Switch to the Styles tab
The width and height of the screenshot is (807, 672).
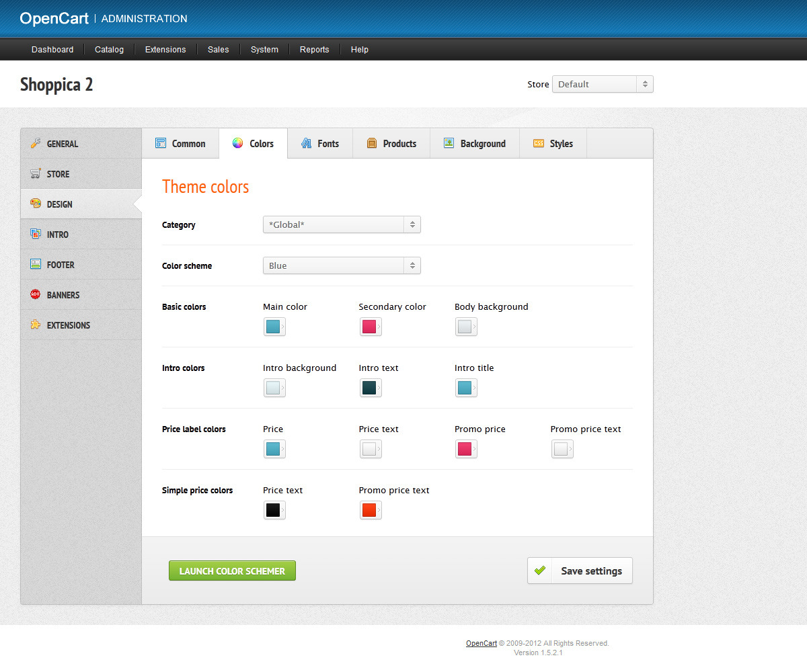[553, 143]
